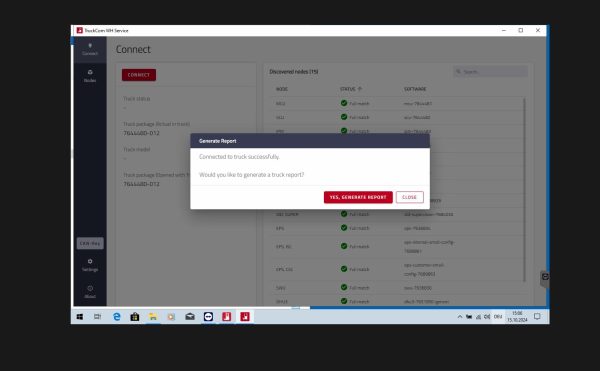Maximize the TruckCom window
The width and height of the screenshot is (600, 371).
click(521, 30)
